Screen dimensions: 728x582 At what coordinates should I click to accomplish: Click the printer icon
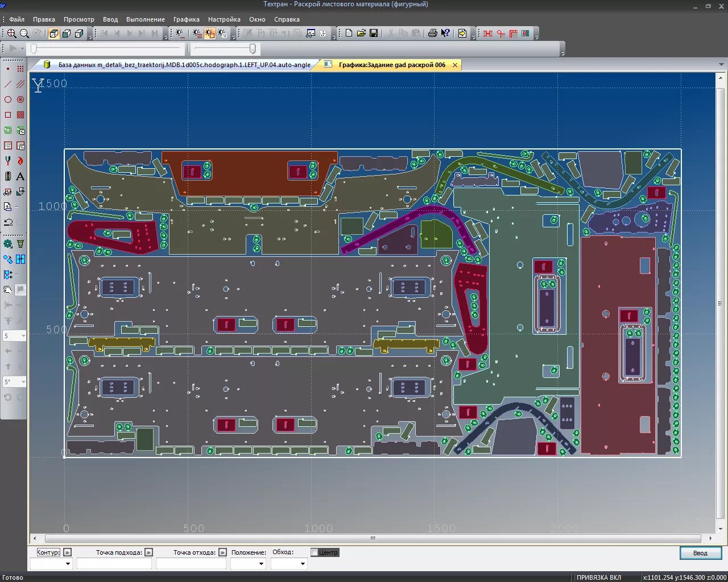(433, 34)
